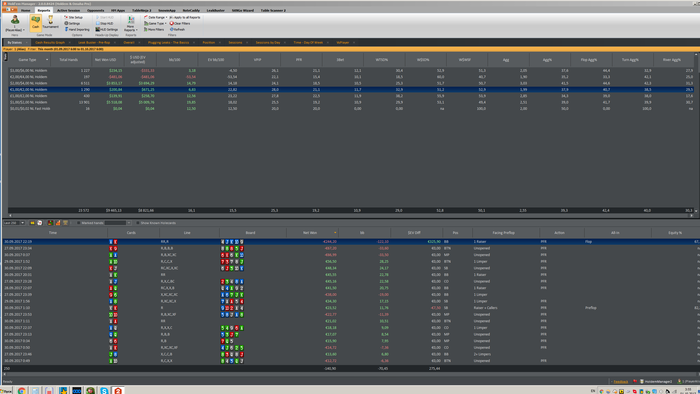Toggle Show Known Holecards checkbox
Screen dimensions: 700x394
tap(138, 223)
